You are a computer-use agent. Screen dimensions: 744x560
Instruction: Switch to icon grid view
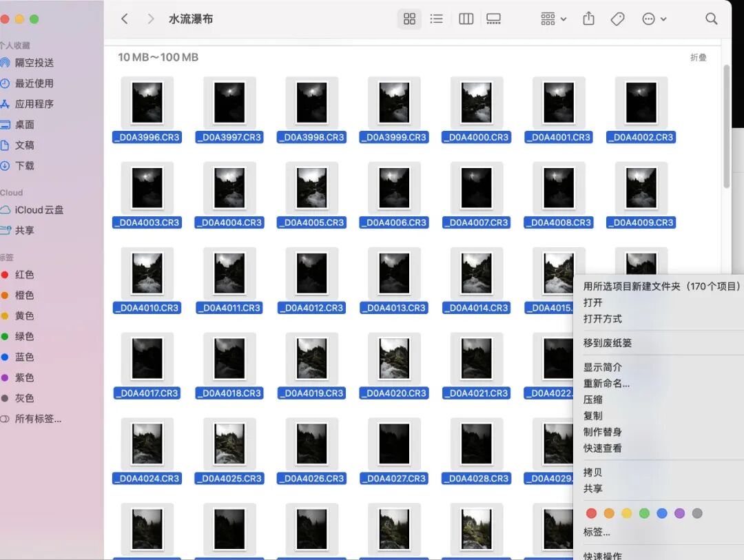(x=409, y=19)
